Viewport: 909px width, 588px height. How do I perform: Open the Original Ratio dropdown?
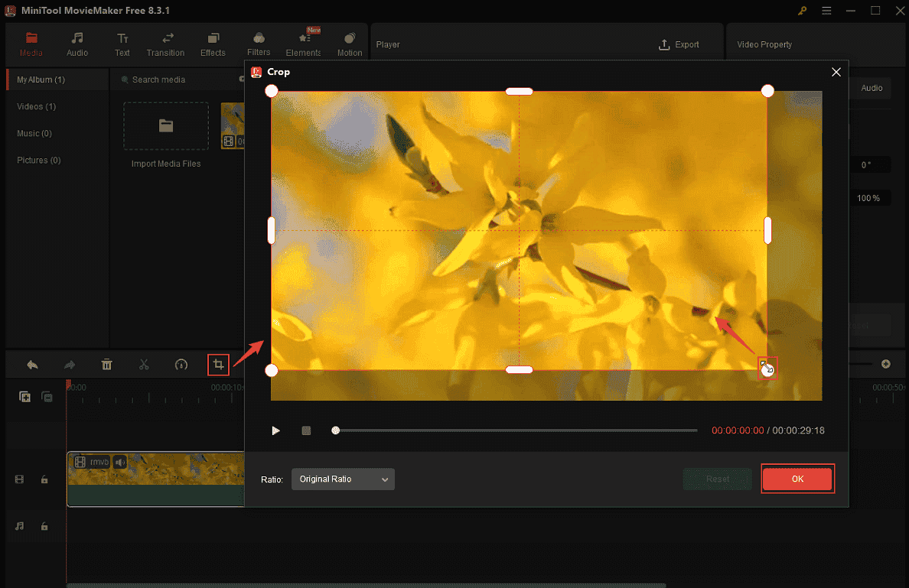pos(343,479)
